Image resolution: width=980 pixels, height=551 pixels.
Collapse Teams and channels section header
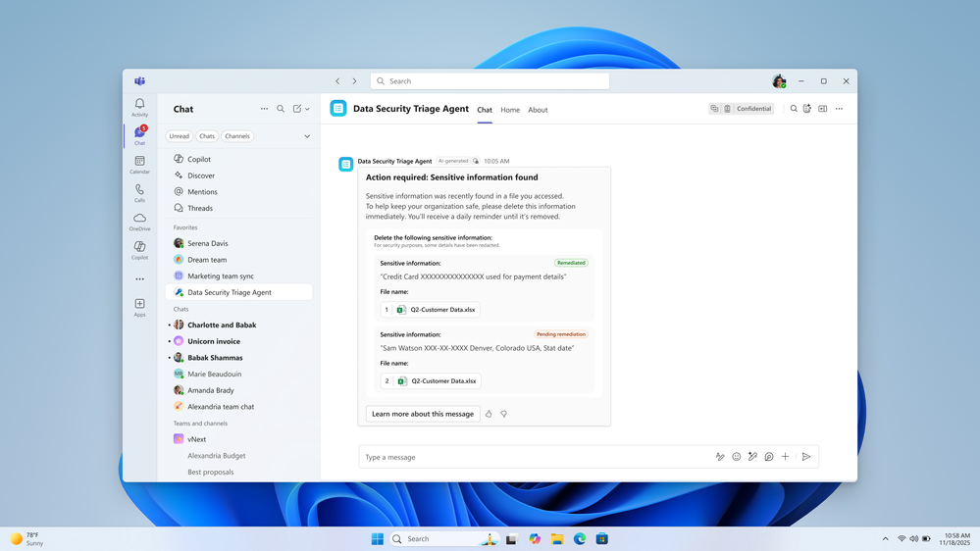tap(200, 424)
